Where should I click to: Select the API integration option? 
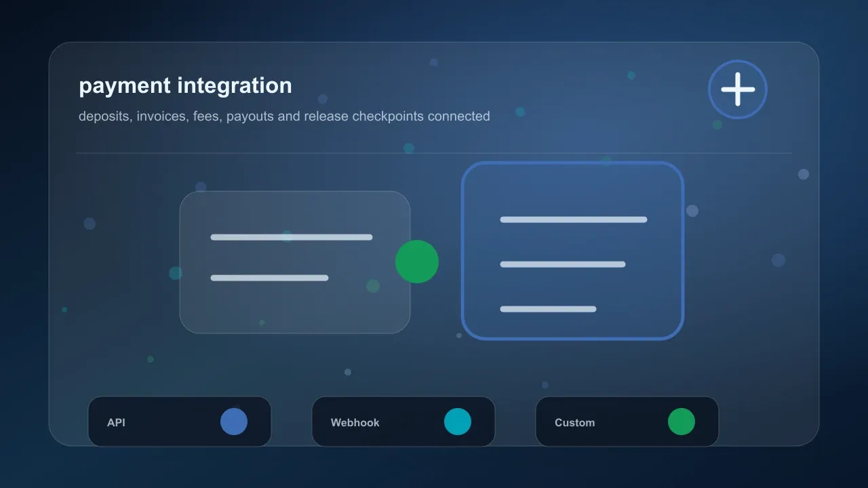(x=180, y=422)
